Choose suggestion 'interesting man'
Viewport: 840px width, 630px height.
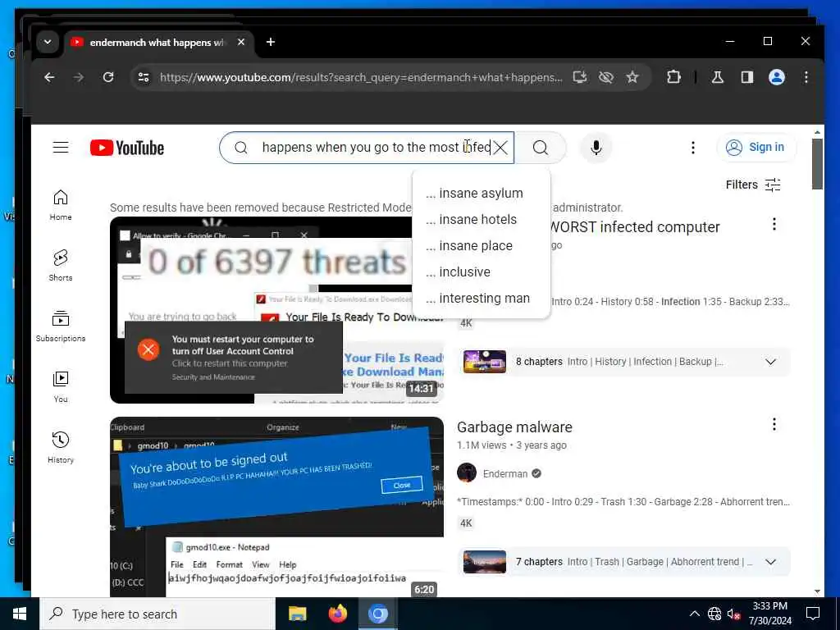pos(481,299)
